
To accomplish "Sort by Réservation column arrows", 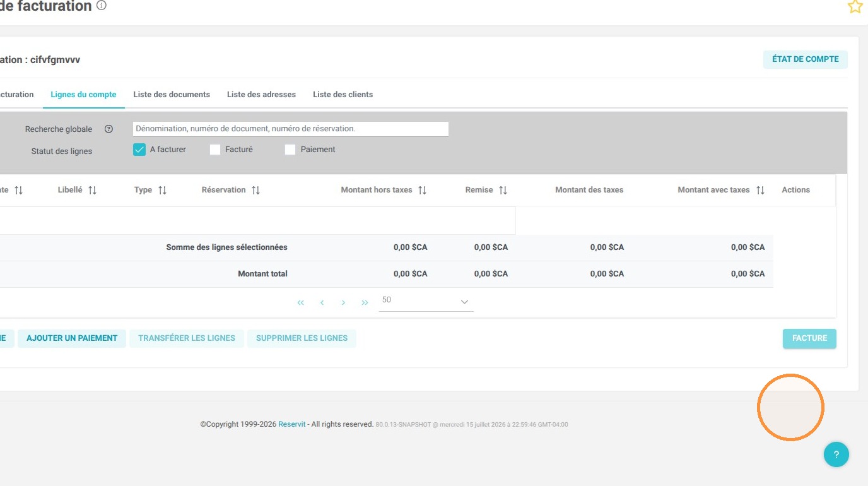I will (255, 190).
